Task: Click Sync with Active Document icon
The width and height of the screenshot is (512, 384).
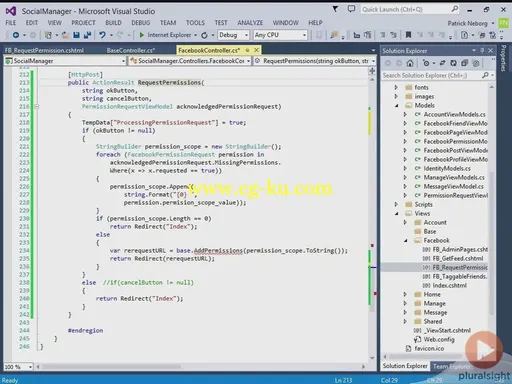Action: 442,63
